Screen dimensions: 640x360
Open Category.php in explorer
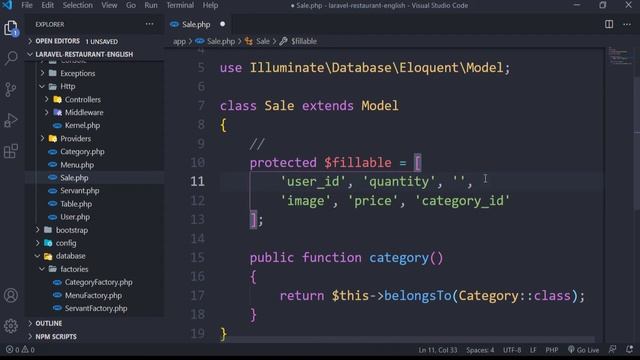[82, 152]
